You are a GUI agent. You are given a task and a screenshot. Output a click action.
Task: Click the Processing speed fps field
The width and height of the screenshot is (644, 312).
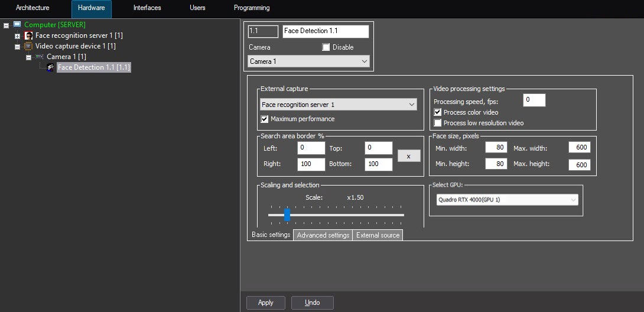tap(534, 100)
